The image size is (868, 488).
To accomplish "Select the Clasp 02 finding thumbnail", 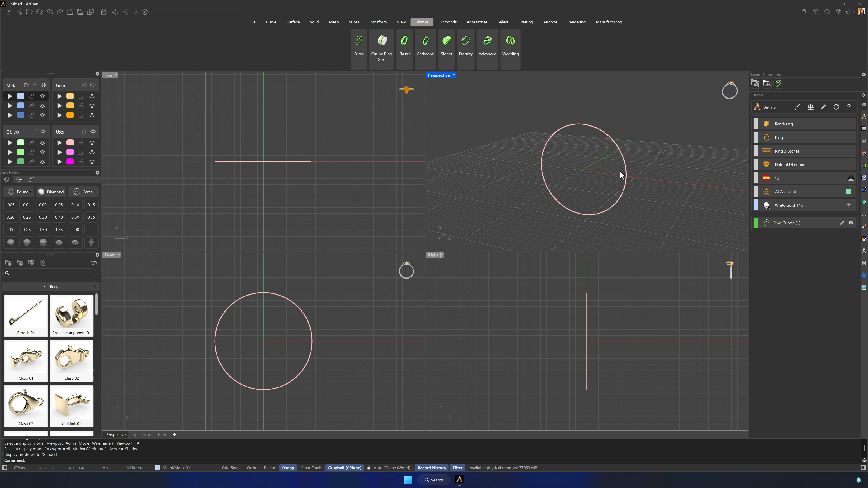I will [71, 361].
